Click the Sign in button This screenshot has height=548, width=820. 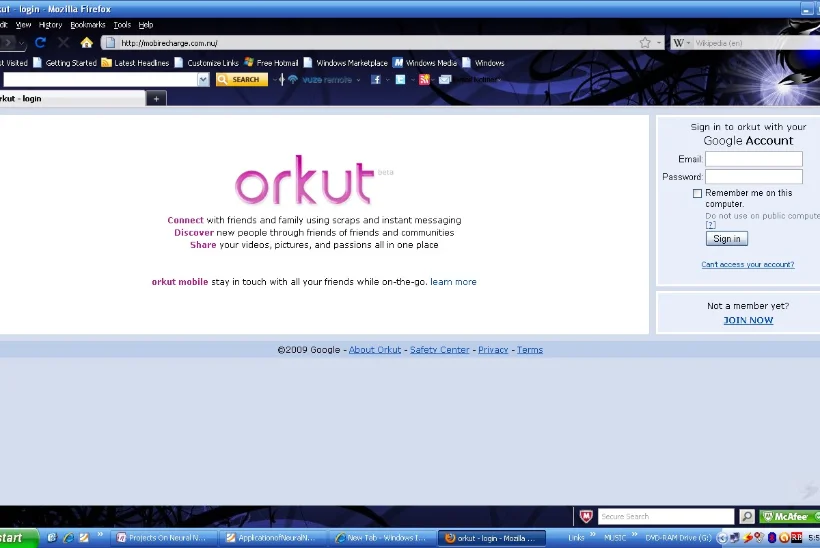727,239
